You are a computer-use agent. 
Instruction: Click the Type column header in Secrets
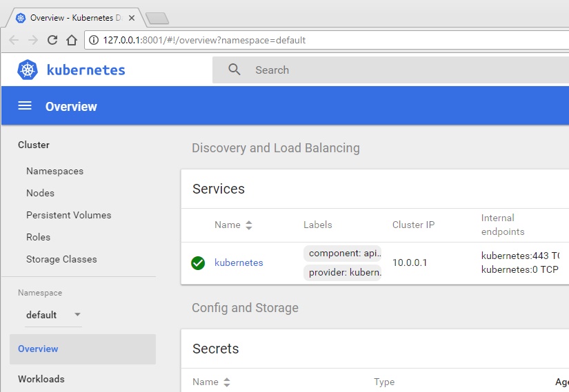coord(384,382)
